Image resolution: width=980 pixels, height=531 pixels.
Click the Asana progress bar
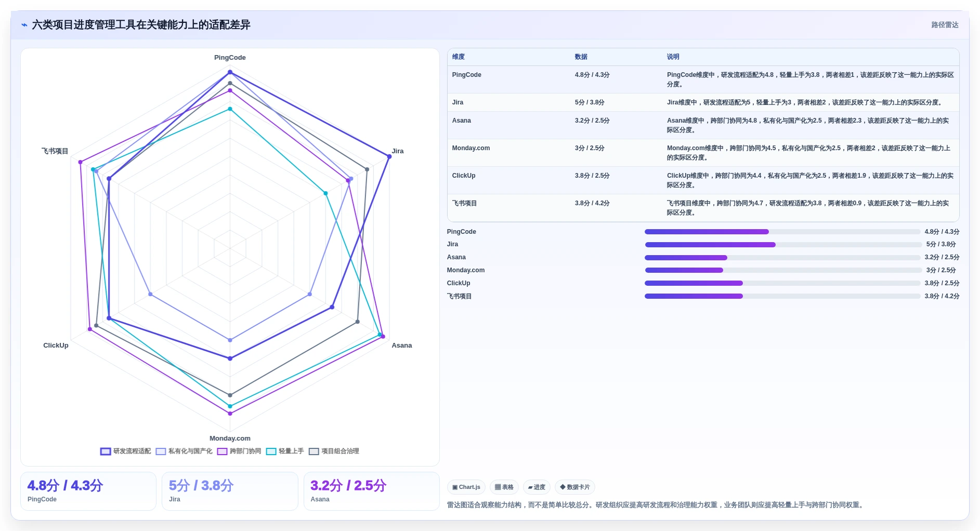782,258
